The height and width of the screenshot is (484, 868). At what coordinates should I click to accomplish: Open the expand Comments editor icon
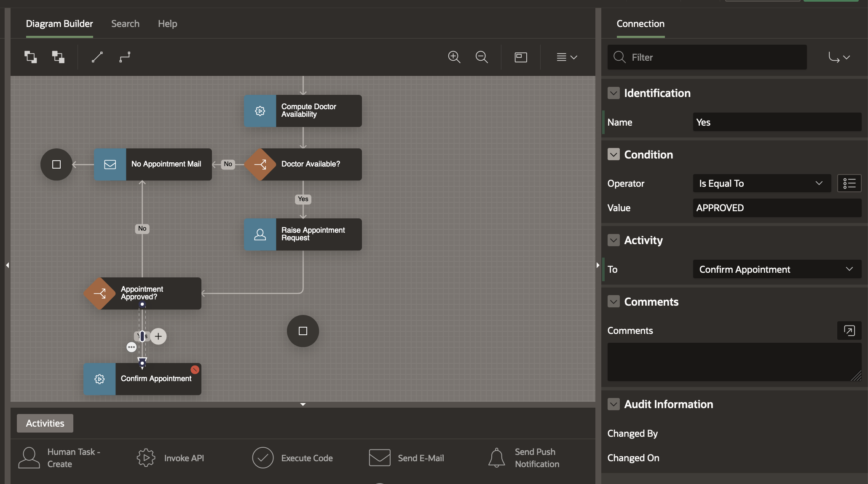click(849, 331)
